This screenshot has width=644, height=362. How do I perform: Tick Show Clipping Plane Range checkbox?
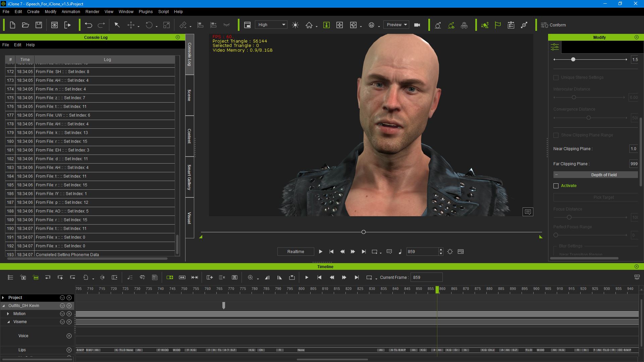point(556,135)
